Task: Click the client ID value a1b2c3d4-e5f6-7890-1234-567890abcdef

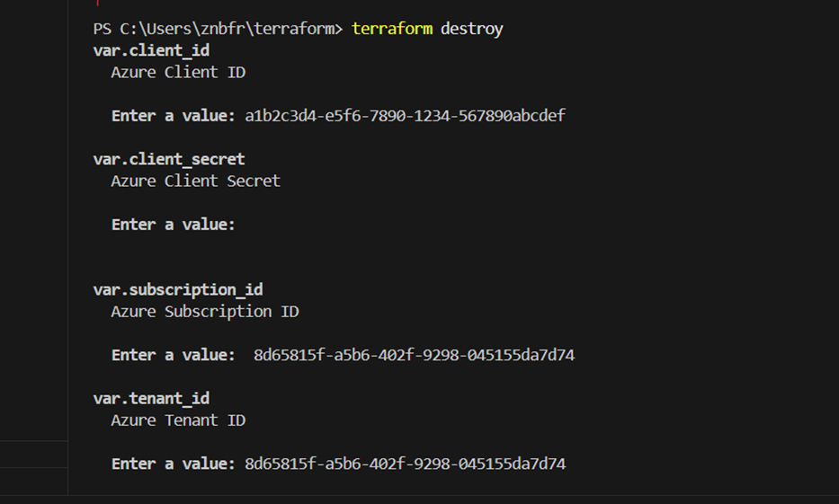Action: (405, 116)
